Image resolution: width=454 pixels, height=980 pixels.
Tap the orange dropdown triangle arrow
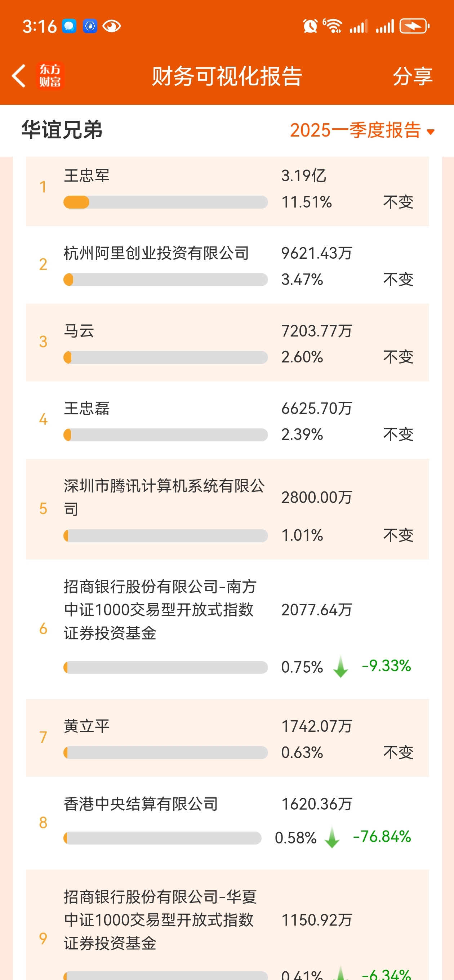pyautogui.click(x=431, y=132)
